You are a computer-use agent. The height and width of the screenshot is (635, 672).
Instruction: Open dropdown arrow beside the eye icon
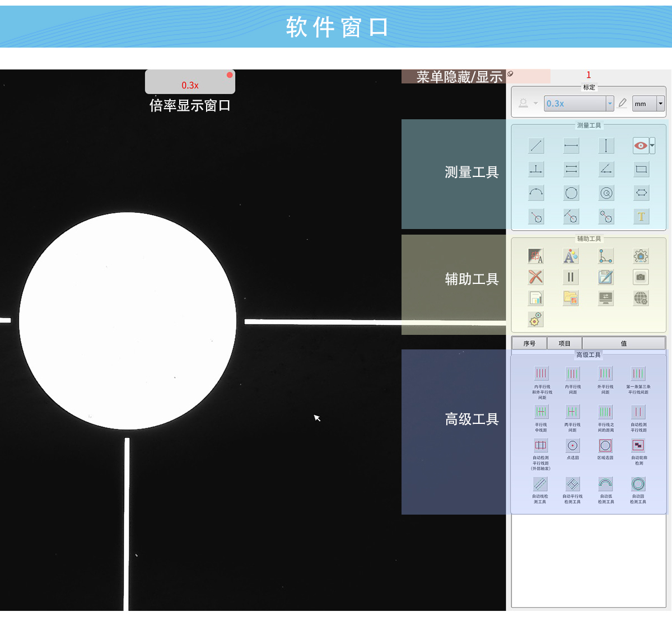tap(652, 146)
